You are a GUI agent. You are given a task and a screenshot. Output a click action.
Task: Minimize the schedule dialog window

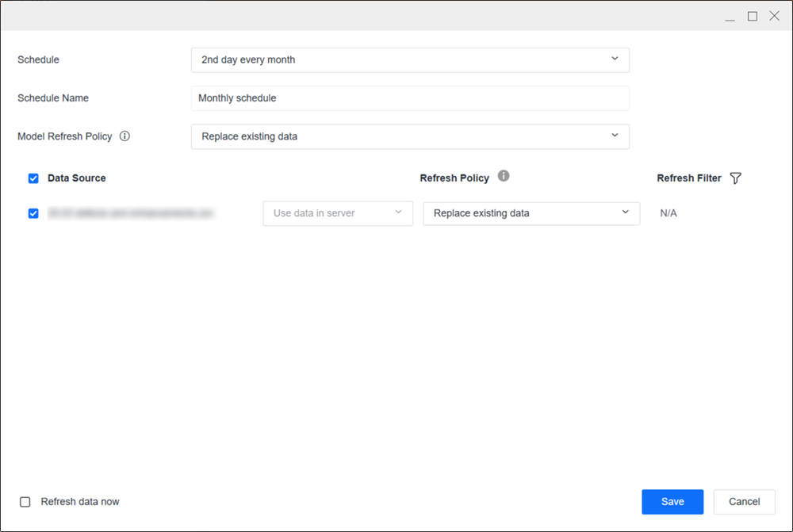730,16
